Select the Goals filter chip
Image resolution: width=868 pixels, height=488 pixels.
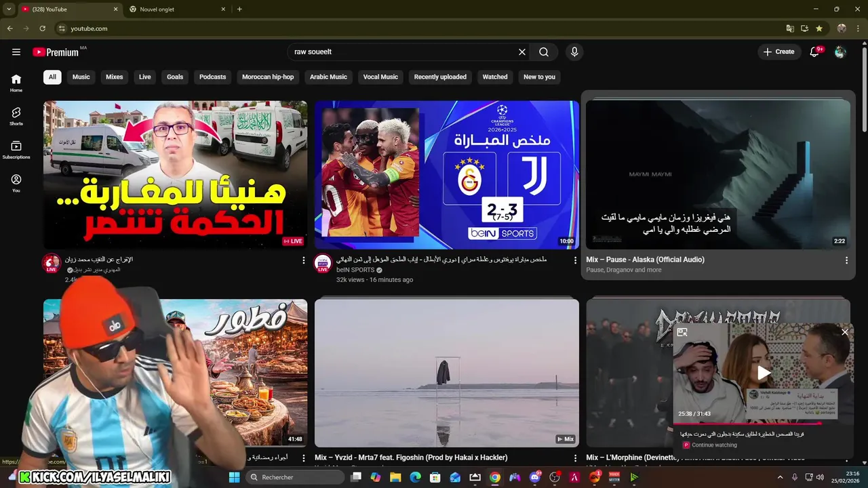point(175,77)
